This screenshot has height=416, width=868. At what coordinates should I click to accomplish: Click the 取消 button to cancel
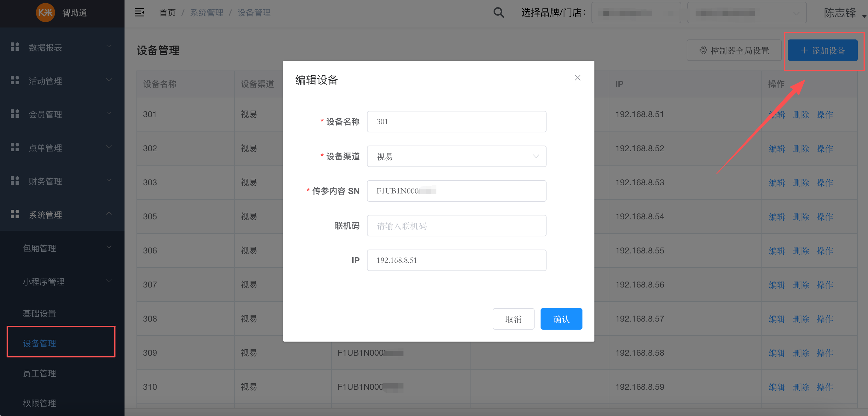point(513,319)
